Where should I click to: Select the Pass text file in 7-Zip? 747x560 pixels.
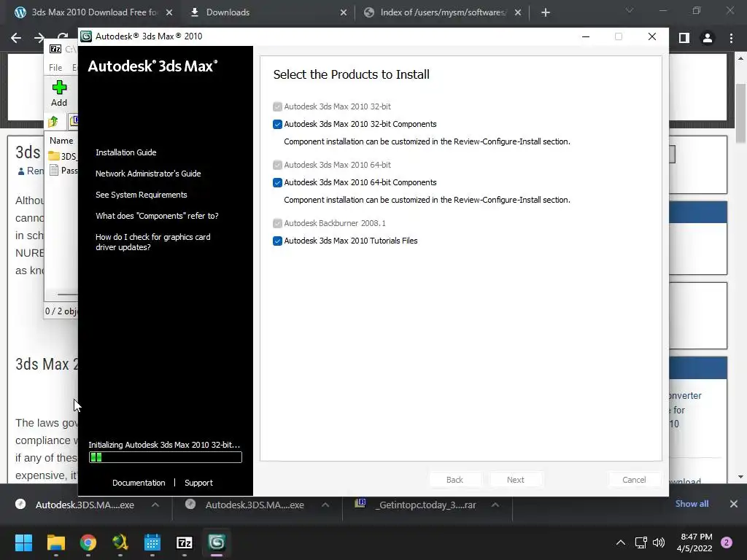pyautogui.click(x=63, y=171)
